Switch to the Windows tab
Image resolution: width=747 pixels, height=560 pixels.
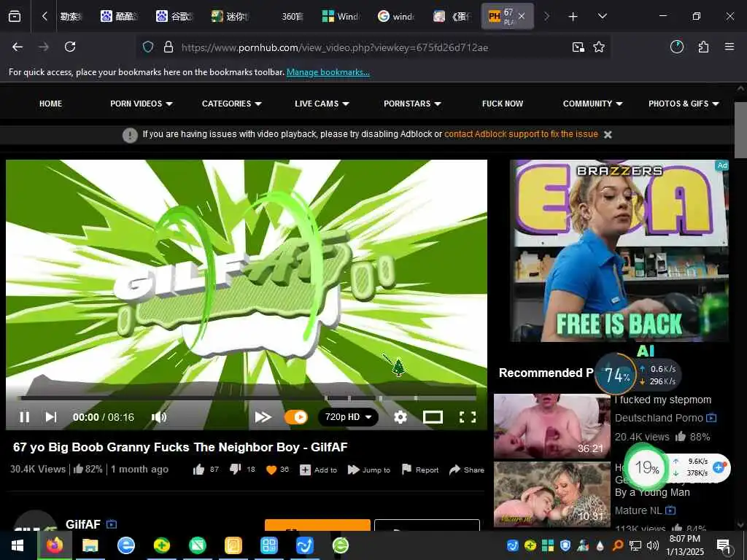click(x=340, y=16)
